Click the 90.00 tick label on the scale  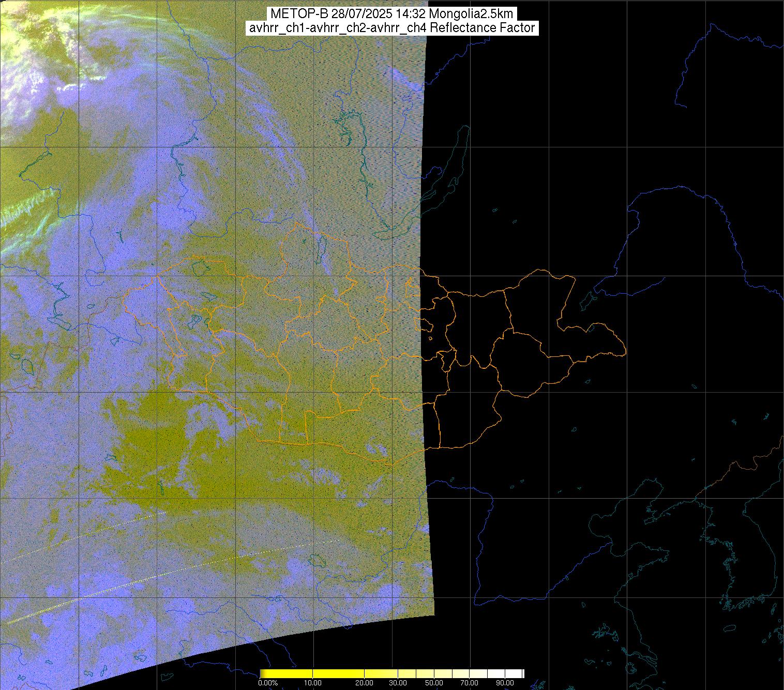tap(504, 683)
